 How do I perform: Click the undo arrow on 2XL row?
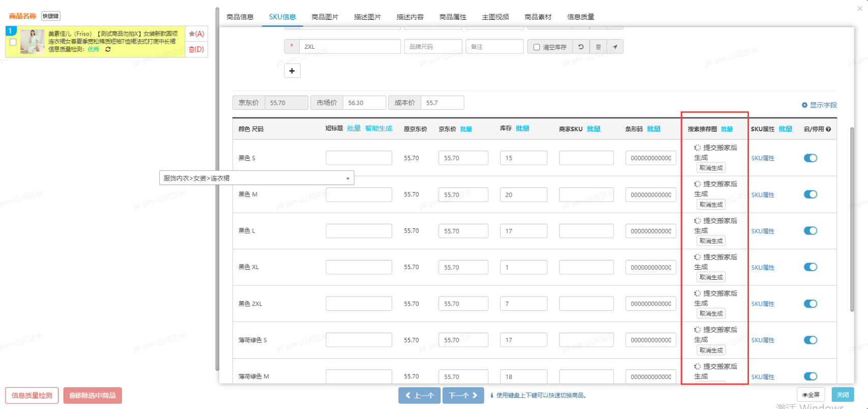tap(581, 47)
